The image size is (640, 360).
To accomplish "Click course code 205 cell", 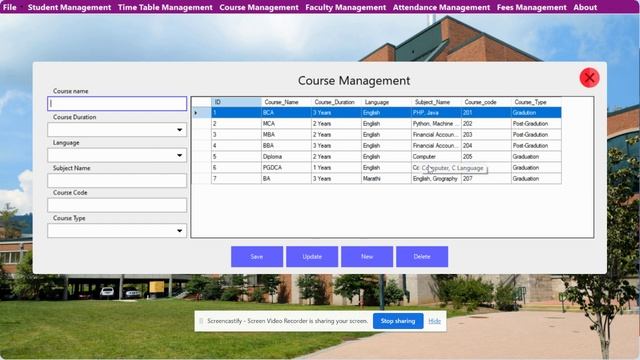I will [x=486, y=157].
